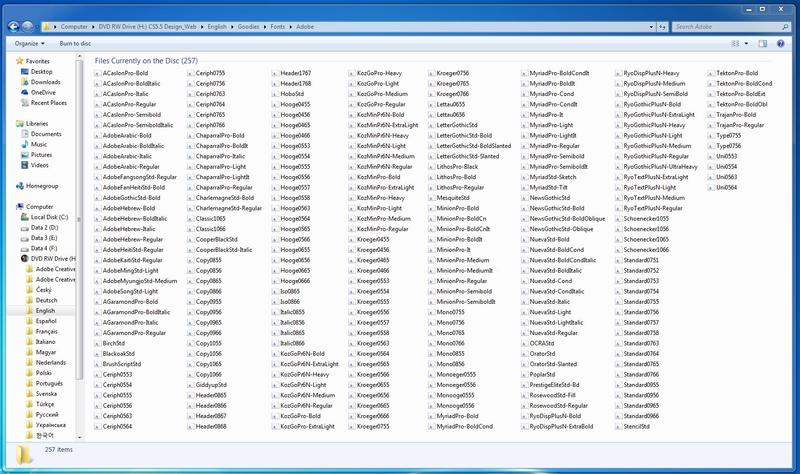The width and height of the screenshot is (800, 474).
Task: Select the Fonts breadcrumb in address bar
Action: point(278,27)
